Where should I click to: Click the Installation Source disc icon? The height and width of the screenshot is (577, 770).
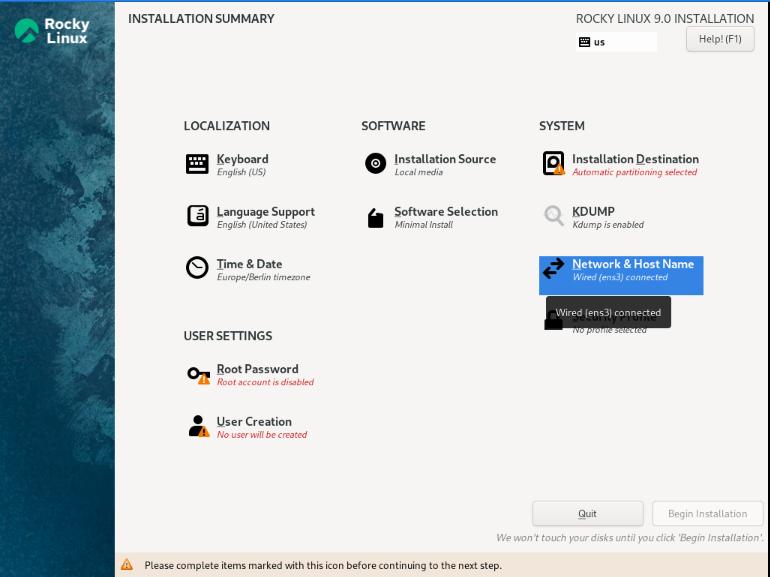coord(375,164)
